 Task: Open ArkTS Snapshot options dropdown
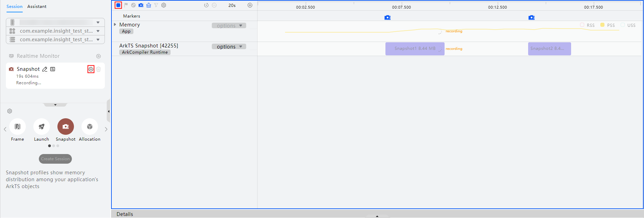click(x=229, y=46)
